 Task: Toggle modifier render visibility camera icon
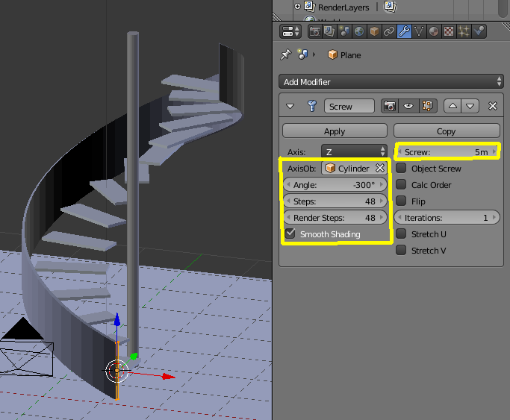390,106
